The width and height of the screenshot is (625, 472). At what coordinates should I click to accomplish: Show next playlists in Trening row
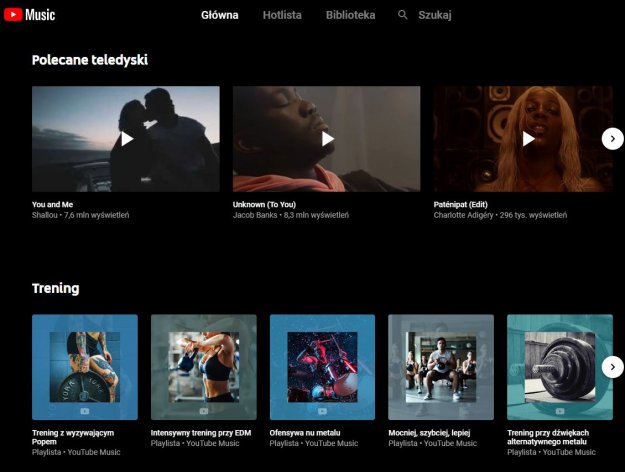[x=612, y=367]
